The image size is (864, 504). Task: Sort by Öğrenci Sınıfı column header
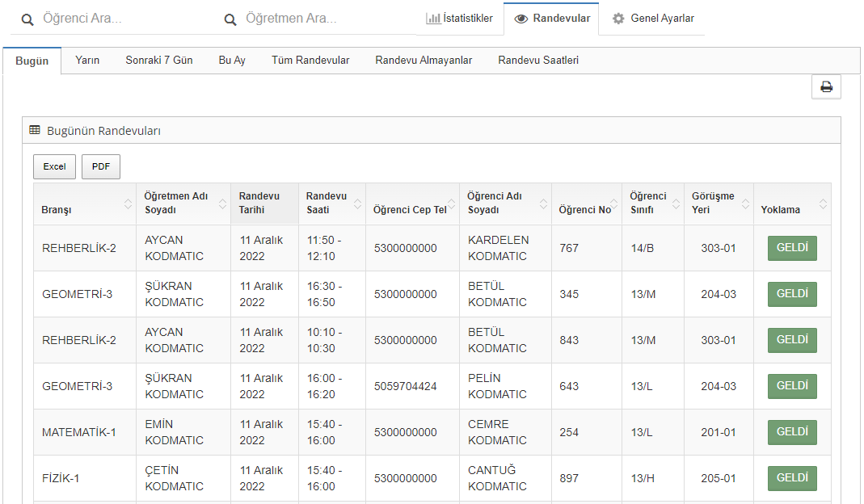tap(647, 203)
